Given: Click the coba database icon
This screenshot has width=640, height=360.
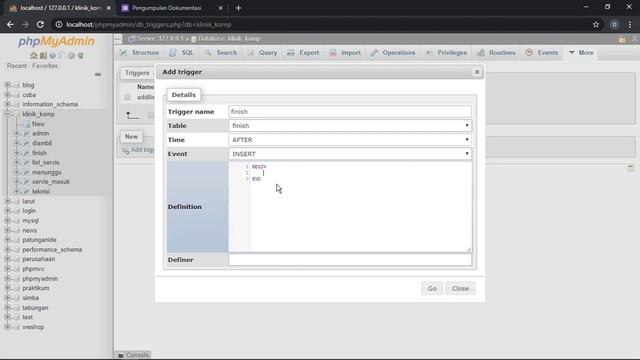Looking at the screenshot, I should 17,95.
